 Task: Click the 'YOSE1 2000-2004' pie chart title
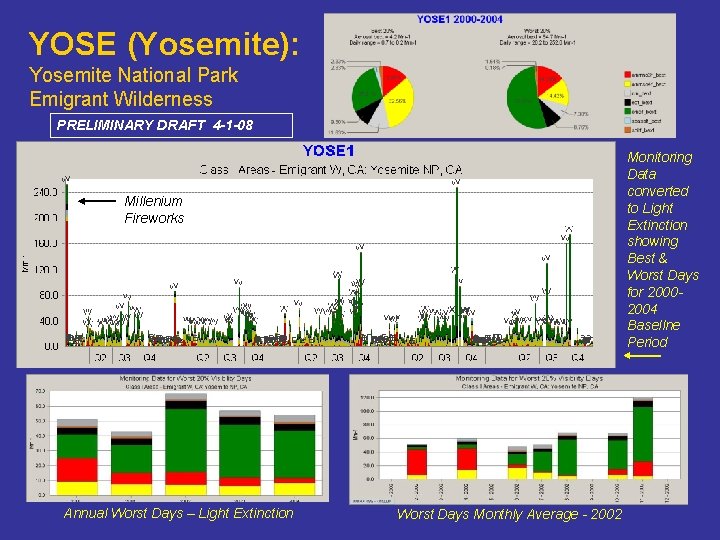point(460,19)
